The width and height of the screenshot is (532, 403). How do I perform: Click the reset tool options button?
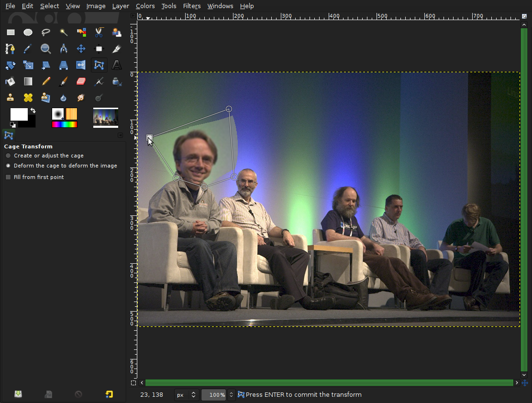109,394
